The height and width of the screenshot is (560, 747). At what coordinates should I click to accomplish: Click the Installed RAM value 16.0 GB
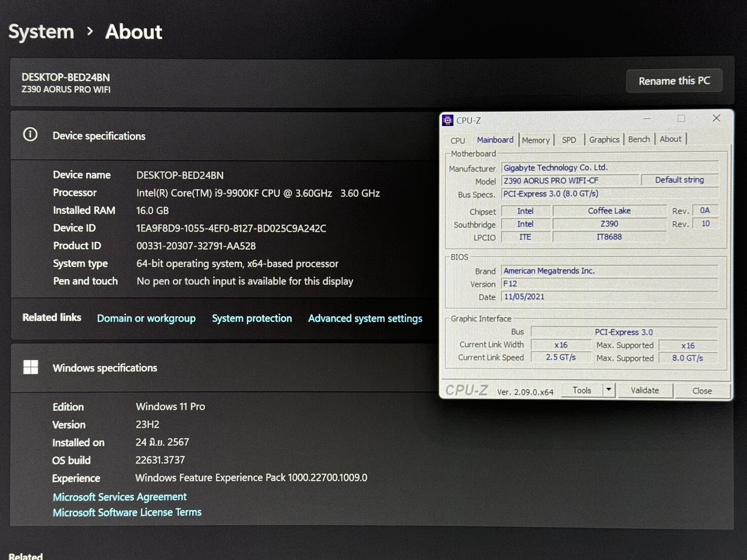click(152, 210)
